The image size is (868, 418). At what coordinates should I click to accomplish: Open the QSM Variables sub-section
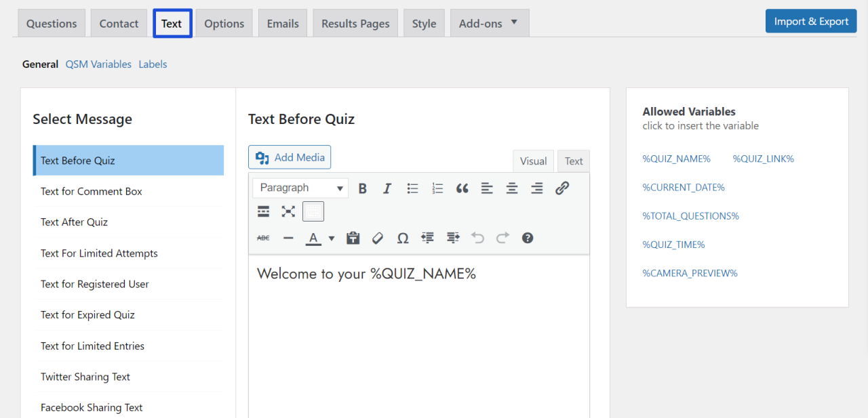tap(98, 64)
